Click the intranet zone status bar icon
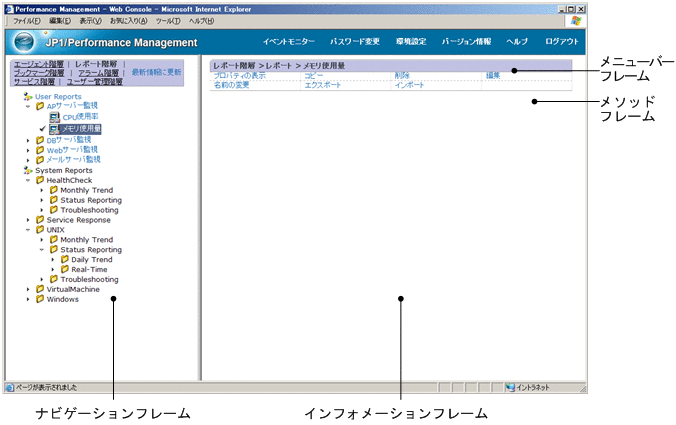This screenshot has width=676, height=425. point(510,387)
